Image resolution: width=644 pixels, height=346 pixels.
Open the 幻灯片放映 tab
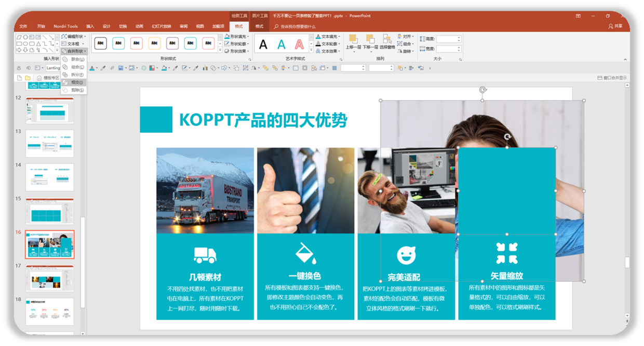pyautogui.click(x=162, y=26)
